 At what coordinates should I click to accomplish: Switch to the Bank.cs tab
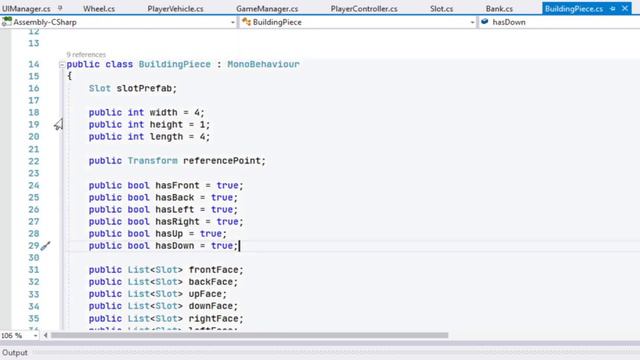(x=499, y=9)
